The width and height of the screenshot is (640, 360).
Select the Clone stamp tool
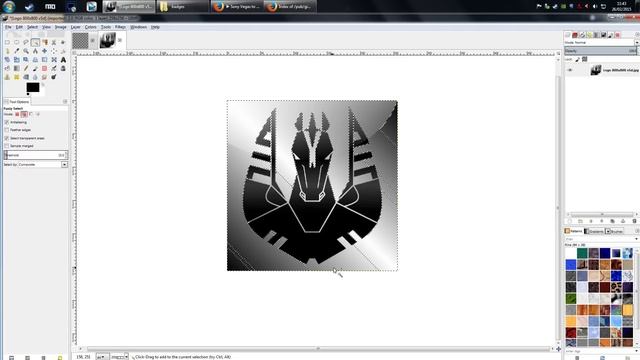(x=7, y=77)
